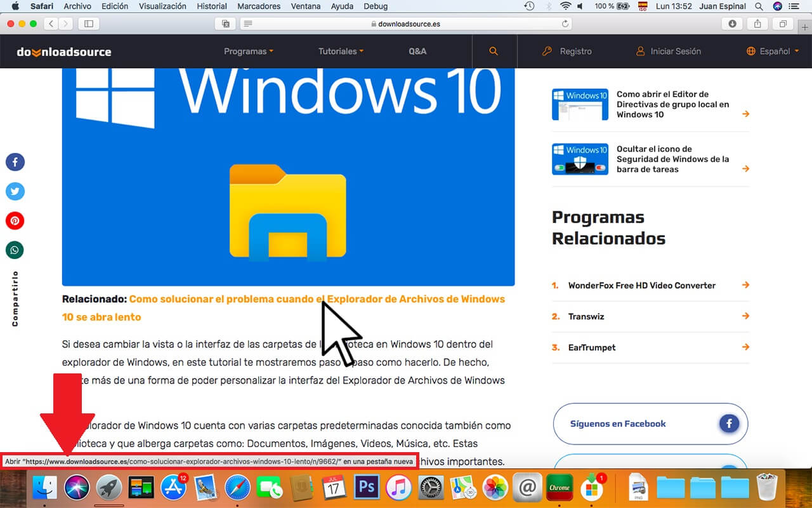
Task: Click Seguridad de Windows article thumbnail
Action: pyautogui.click(x=580, y=159)
